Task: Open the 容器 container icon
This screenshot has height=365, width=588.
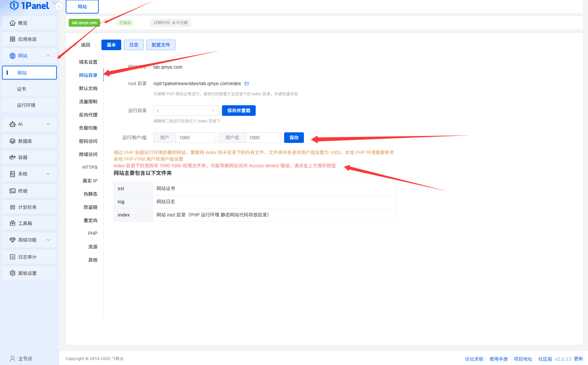Action: click(x=13, y=157)
